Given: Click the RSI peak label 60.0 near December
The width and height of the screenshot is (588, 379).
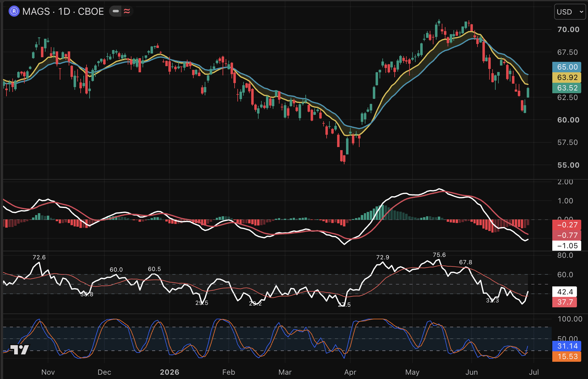Looking at the screenshot, I should click(x=116, y=269).
